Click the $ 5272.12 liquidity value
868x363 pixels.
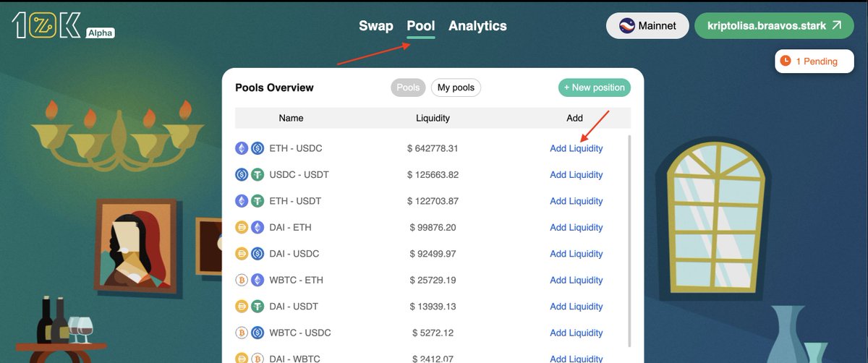pyautogui.click(x=433, y=333)
